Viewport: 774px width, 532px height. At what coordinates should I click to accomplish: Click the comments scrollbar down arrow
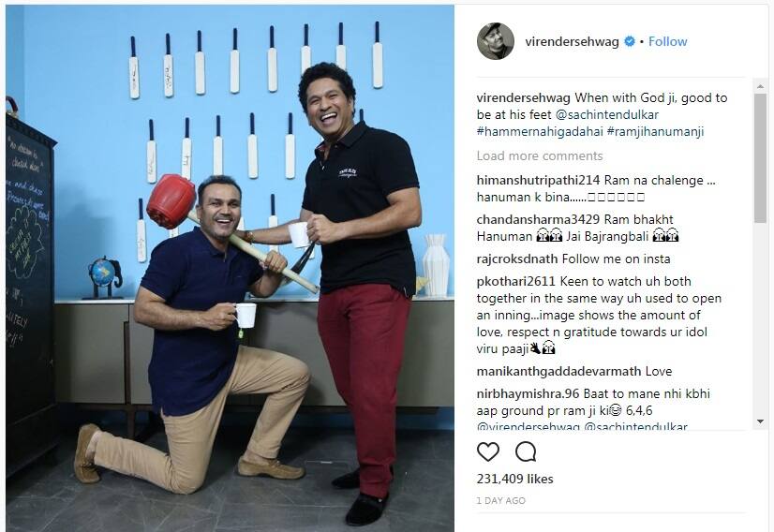760,421
